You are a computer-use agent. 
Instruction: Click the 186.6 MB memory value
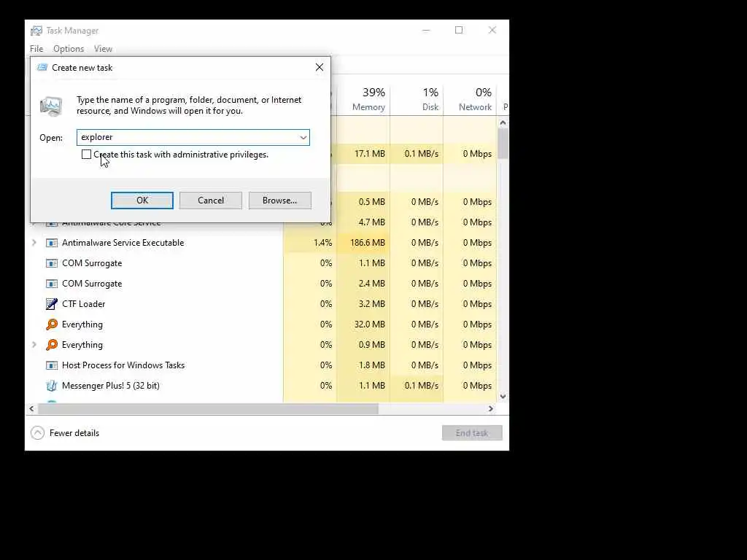click(x=368, y=243)
